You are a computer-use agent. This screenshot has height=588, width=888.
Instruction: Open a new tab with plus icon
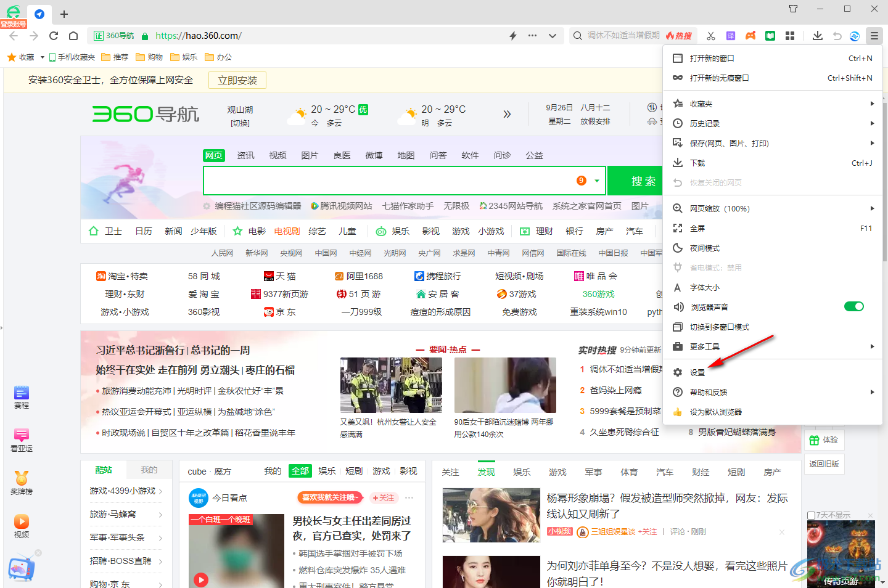click(64, 14)
